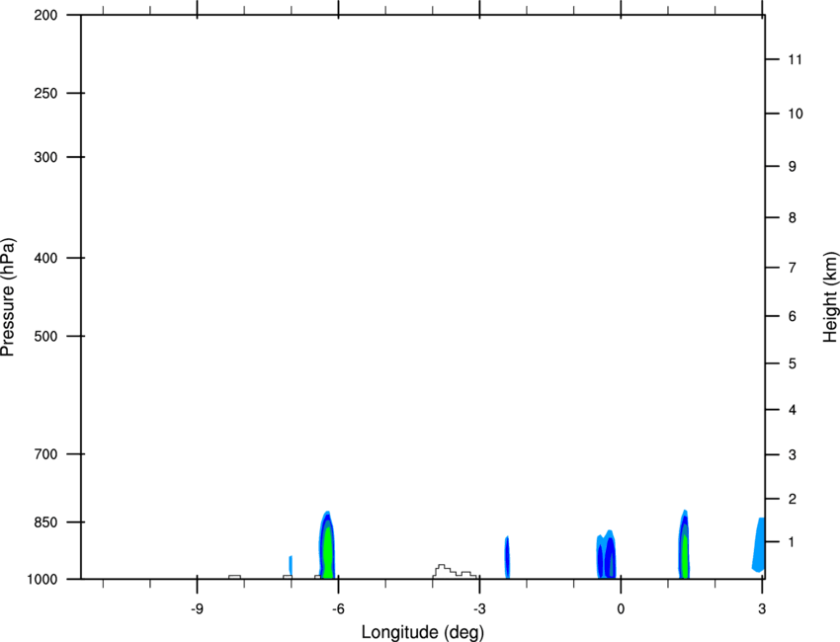Click the green plume core near longitude -6
The width and height of the screenshot is (840, 642).
(x=328, y=554)
